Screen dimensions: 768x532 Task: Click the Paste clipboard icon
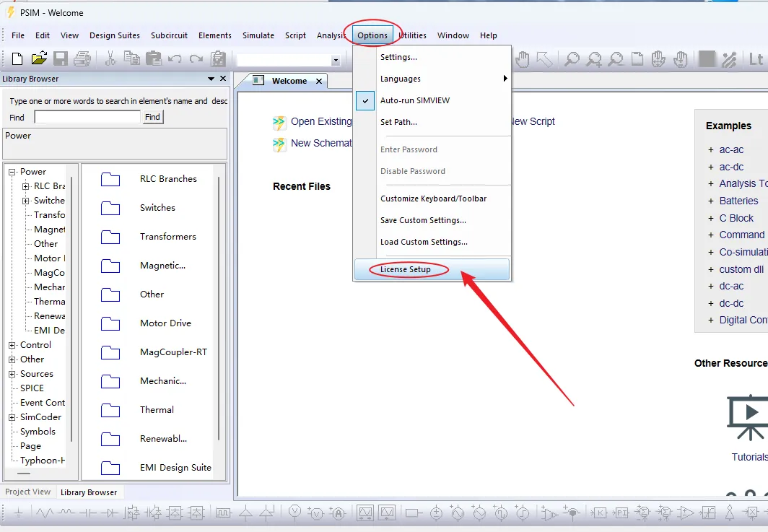[x=153, y=58]
